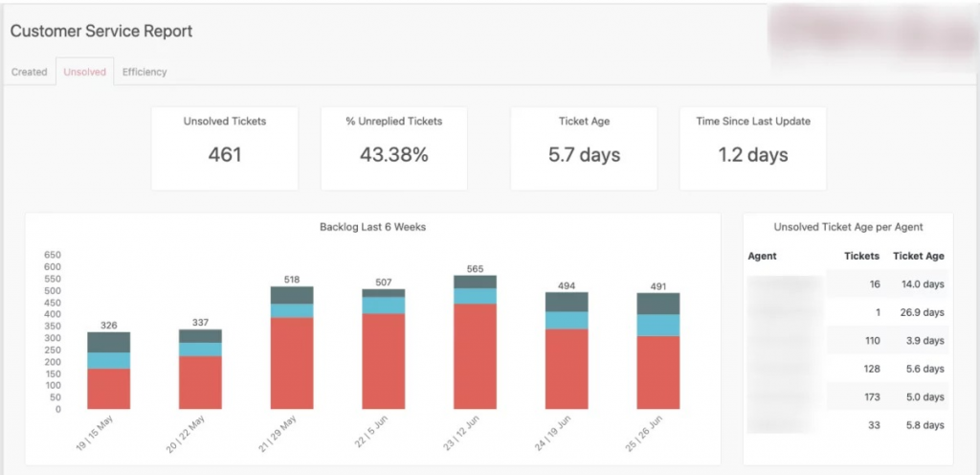Select the blue segment of the 25 | 26 Jun bar
The width and height of the screenshot is (980, 475).
click(x=658, y=325)
